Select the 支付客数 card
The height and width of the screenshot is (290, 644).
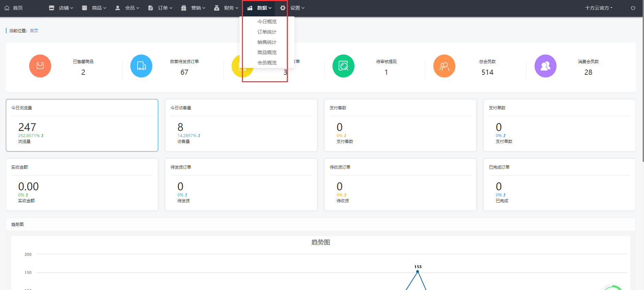[x=400, y=125]
